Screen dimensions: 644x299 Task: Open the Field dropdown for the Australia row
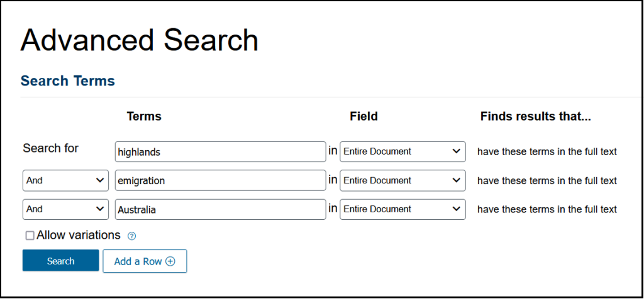pos(402,209)
